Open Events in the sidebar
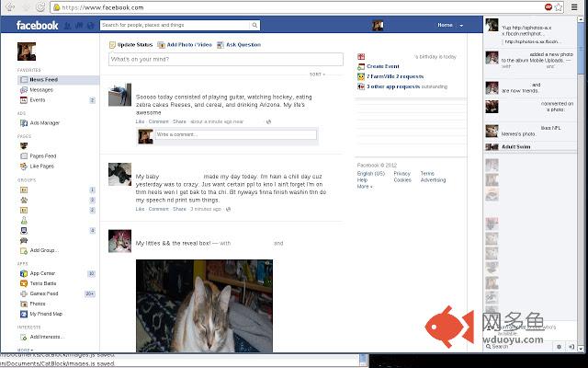The height and width of the screenshot is (368, 588). tap(38, 100)
